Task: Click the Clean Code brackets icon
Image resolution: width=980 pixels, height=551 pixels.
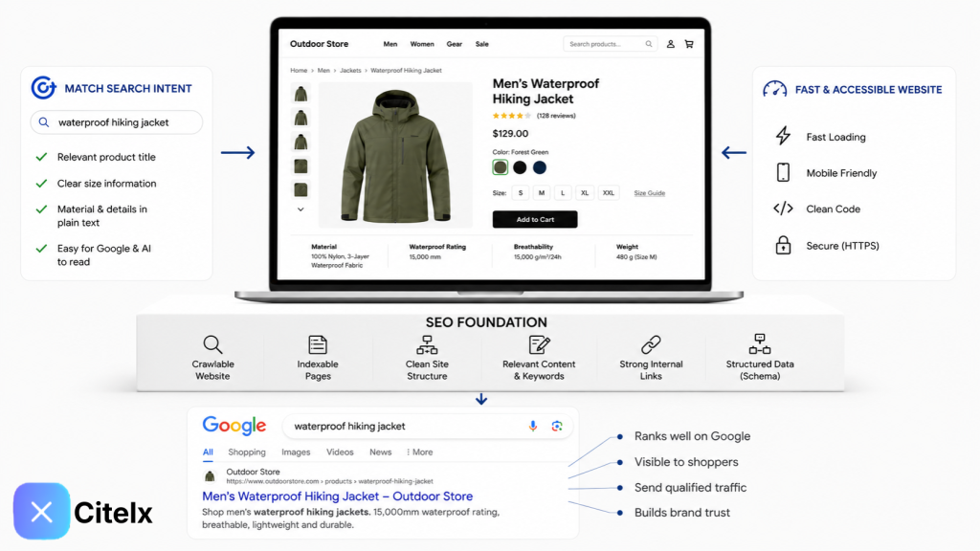Action: (783, 209)
